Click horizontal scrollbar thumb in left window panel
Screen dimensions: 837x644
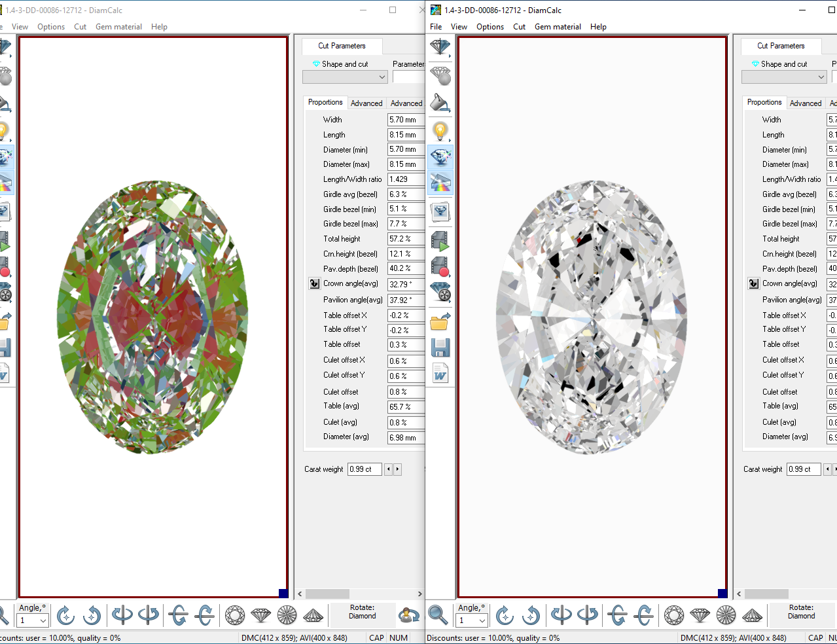pos(327,594)
